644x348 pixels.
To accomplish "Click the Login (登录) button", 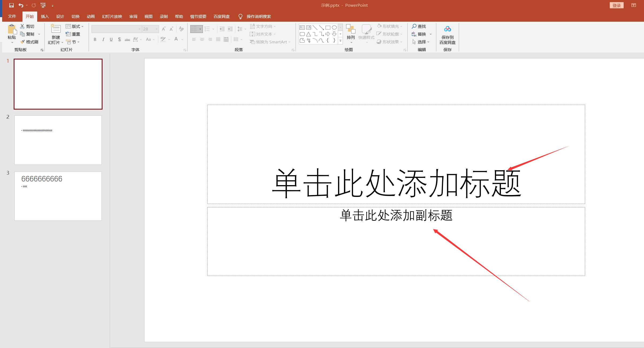I will point(617,5).
